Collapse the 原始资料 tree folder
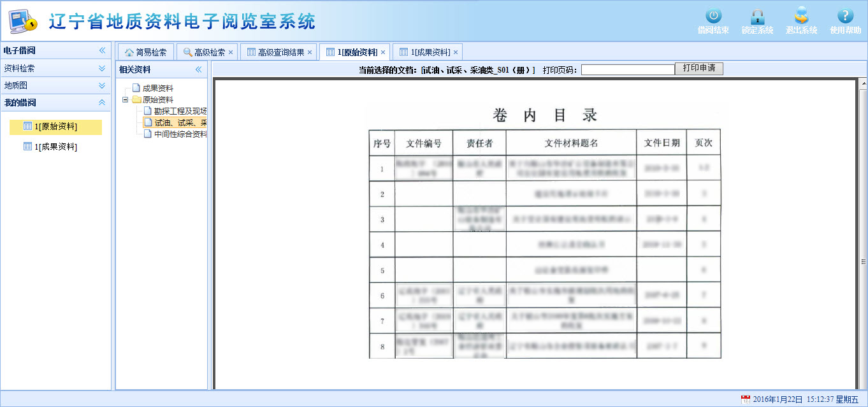868x407 pixels. pyautogui.click(x=126, y=100)
